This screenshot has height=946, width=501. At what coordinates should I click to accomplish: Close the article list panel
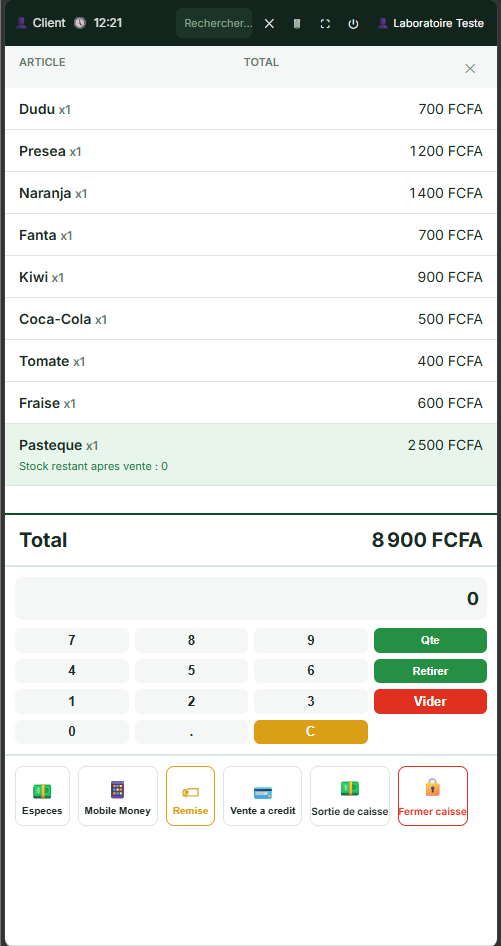[470, 69]
